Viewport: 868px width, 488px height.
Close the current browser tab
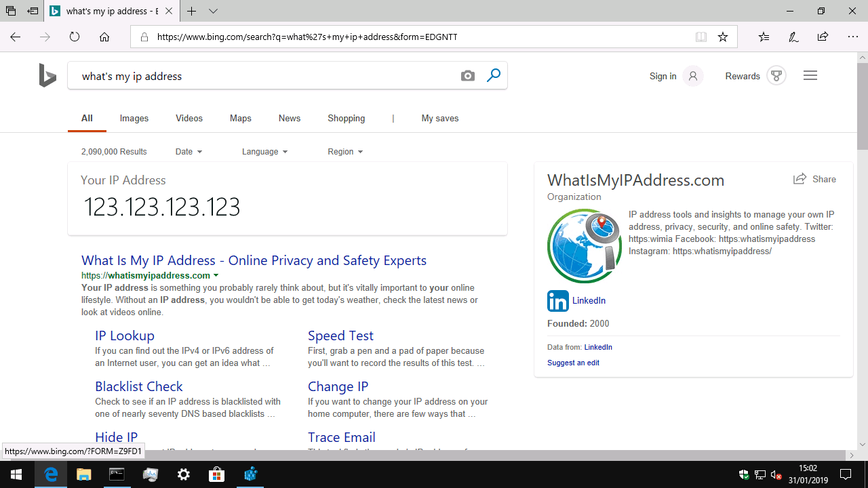point(168,12)
